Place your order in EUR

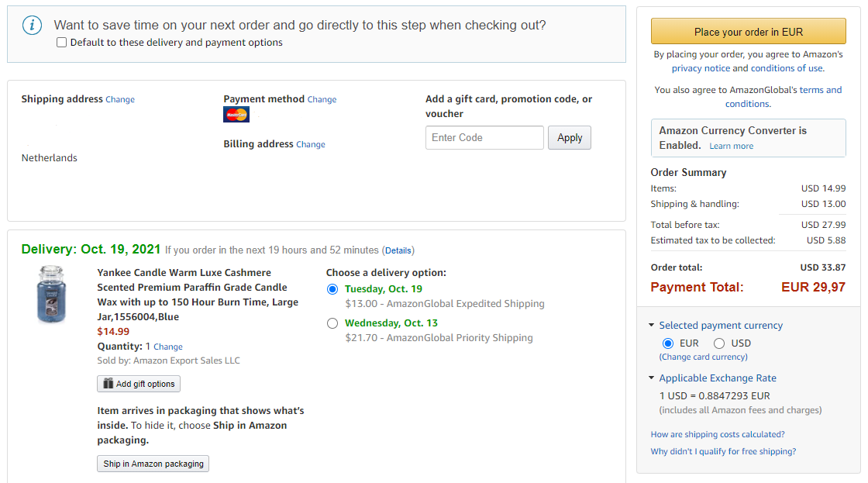click(749, 32)
